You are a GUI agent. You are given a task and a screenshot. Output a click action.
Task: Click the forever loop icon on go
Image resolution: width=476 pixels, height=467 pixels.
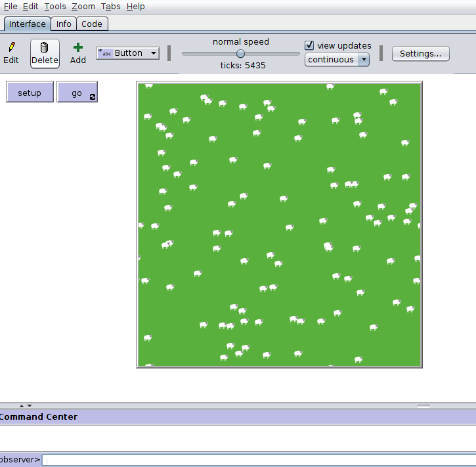[93, 97]
